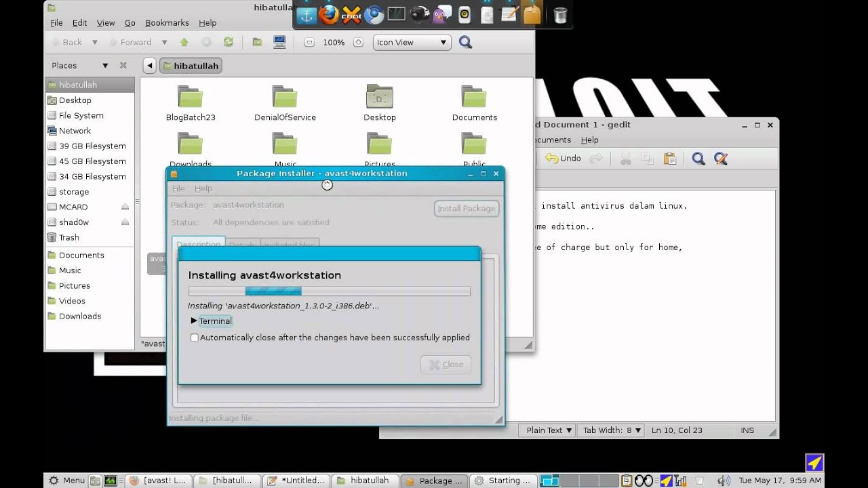
Task: Open the Go menu in file manager
Action: 130,22
